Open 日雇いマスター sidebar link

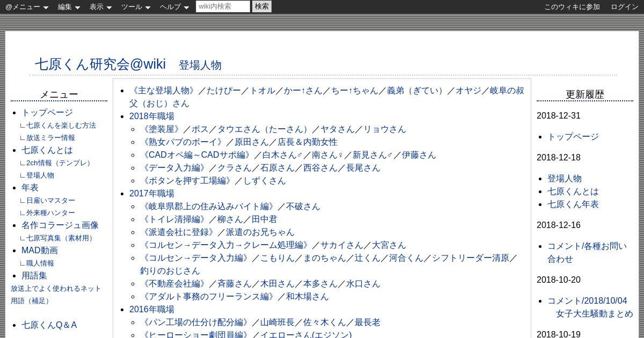[50, 201]
